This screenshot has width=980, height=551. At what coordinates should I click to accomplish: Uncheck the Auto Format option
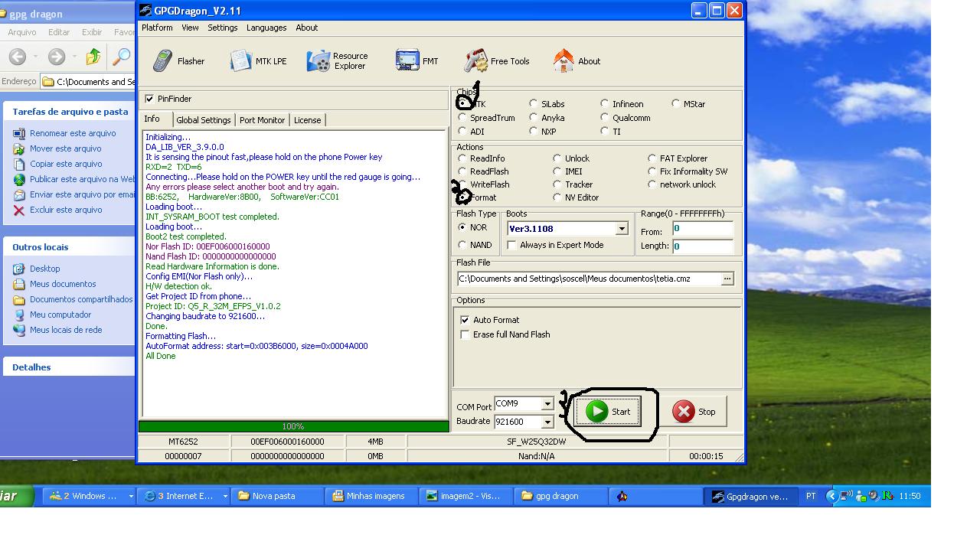pos(465,320)
